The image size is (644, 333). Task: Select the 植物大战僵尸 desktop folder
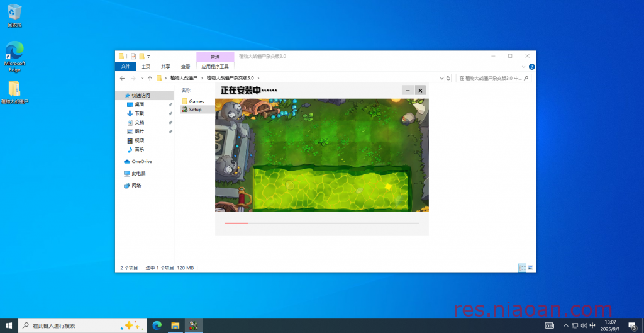(x=15, y=92)
